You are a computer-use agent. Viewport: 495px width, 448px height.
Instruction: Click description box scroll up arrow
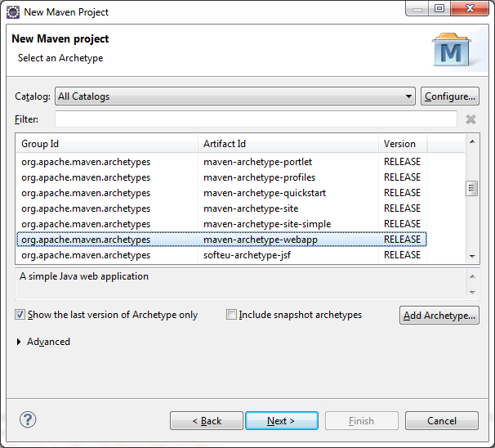(472, 276)
